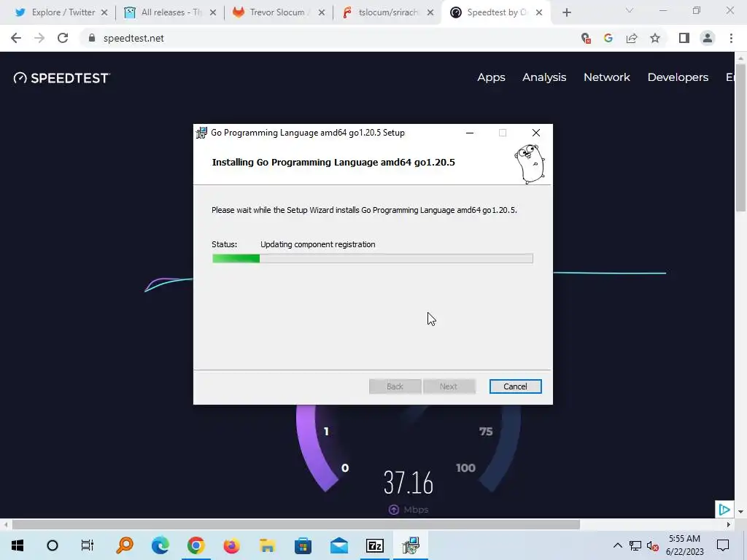Image resolution: width=747 pixels, height=560 pixels.
Task: Open File Explorer from taskbar
Action: 267,545
